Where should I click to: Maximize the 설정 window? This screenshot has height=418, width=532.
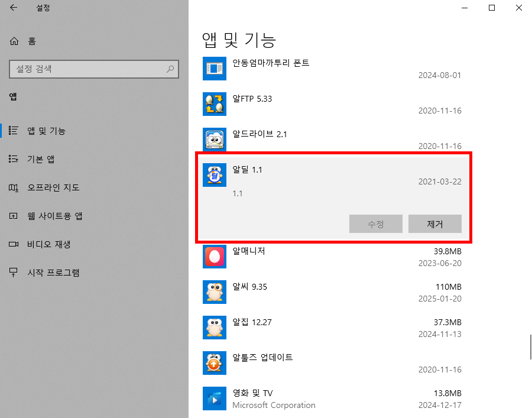(492, 8)
